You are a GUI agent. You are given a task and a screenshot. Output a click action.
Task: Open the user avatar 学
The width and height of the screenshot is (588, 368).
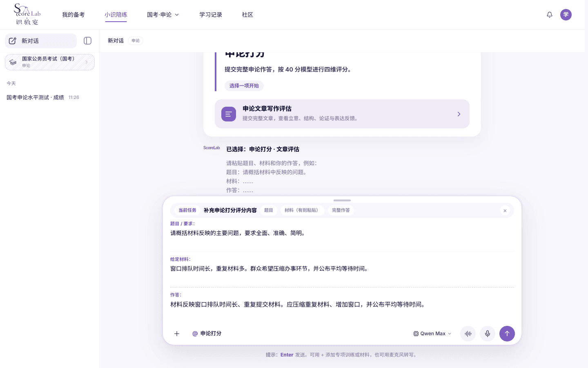coord(566,15)
